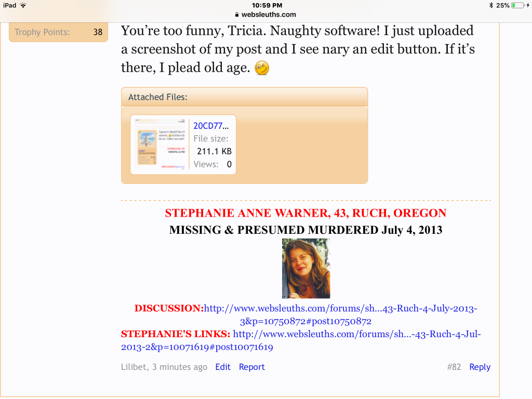Click the signature photo under the missing notice

[x=305, y=268]
